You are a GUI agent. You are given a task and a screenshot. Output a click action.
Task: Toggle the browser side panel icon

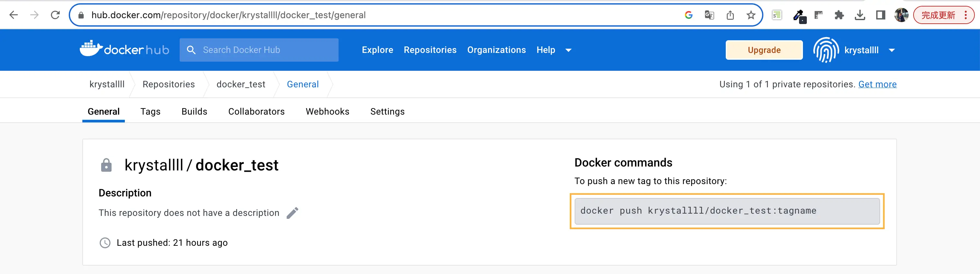(880, 15)
